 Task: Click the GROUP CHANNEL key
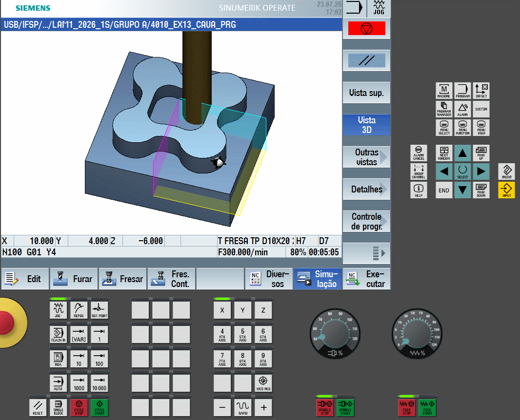pyautogui.click(x=419, y=172)
